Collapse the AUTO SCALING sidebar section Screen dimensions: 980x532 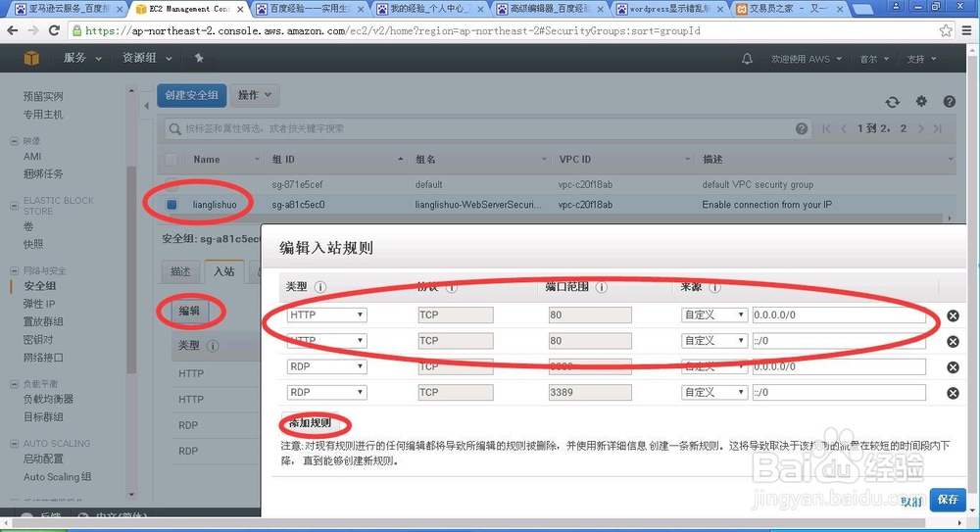pyautogui.click(x=14, y=443)
